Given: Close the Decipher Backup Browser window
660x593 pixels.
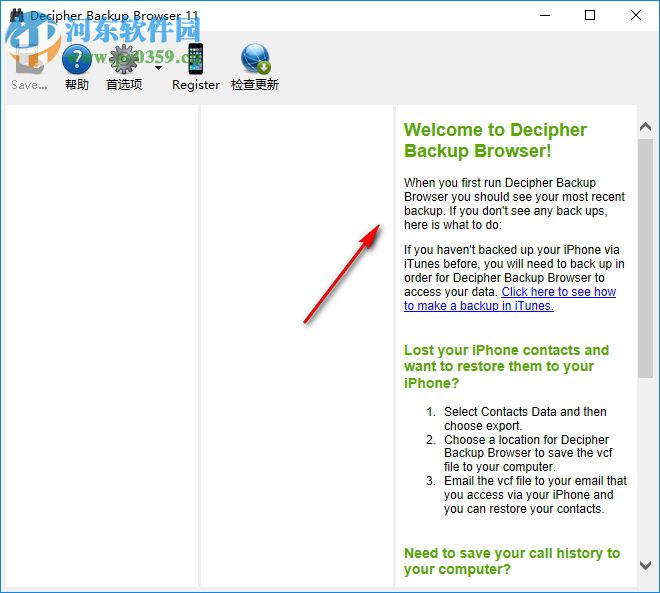Looking at the screenshot, I should click(x=636, y=16).
